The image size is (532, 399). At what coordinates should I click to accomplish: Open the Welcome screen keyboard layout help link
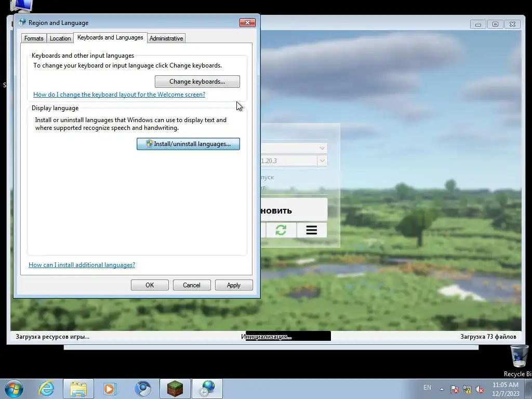click(119, 95)
